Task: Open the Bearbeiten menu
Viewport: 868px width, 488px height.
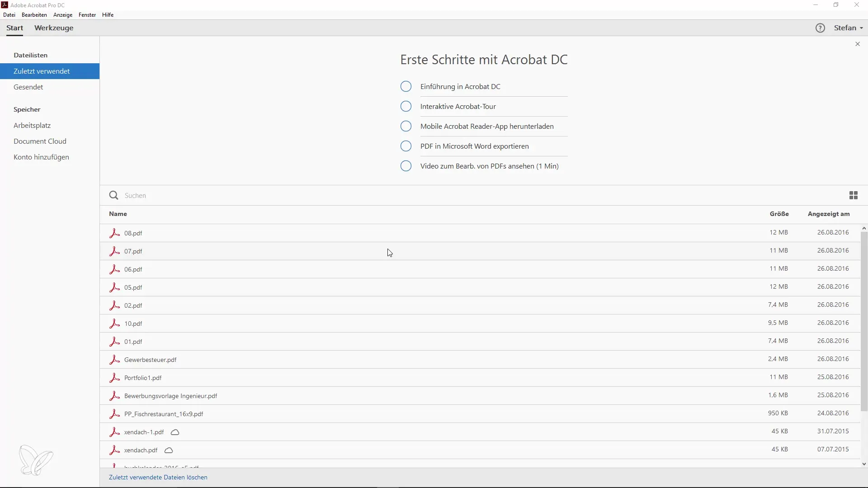Action: click(x=34, y=15)
